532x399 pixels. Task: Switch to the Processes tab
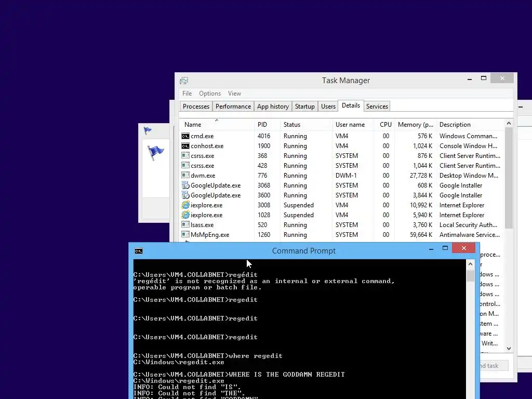(x=196, y=107)
